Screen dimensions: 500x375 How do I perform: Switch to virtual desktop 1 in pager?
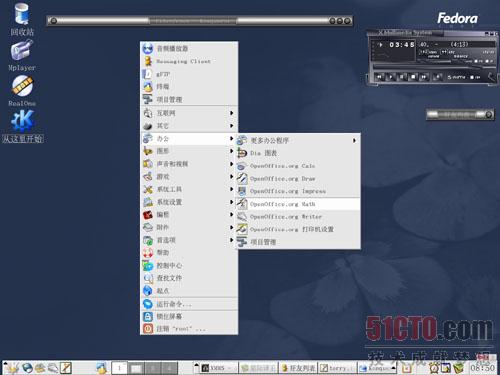119,368
